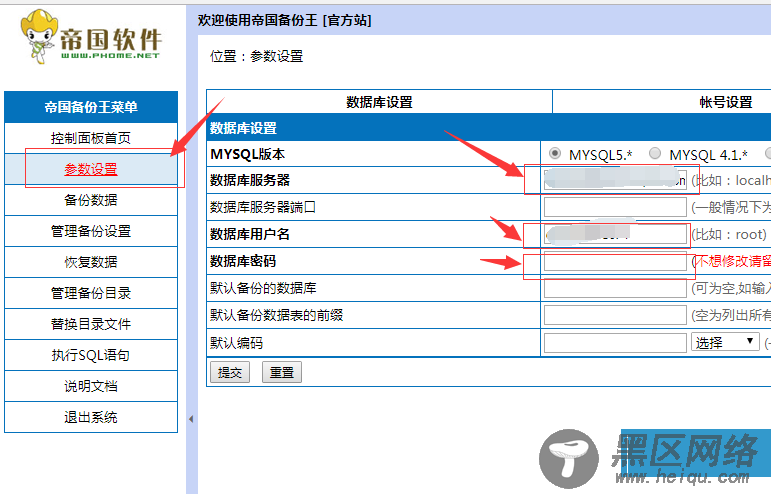771x494 pixels.
Task: Open 管理备份设置
Action: click(x=91, y=231)
